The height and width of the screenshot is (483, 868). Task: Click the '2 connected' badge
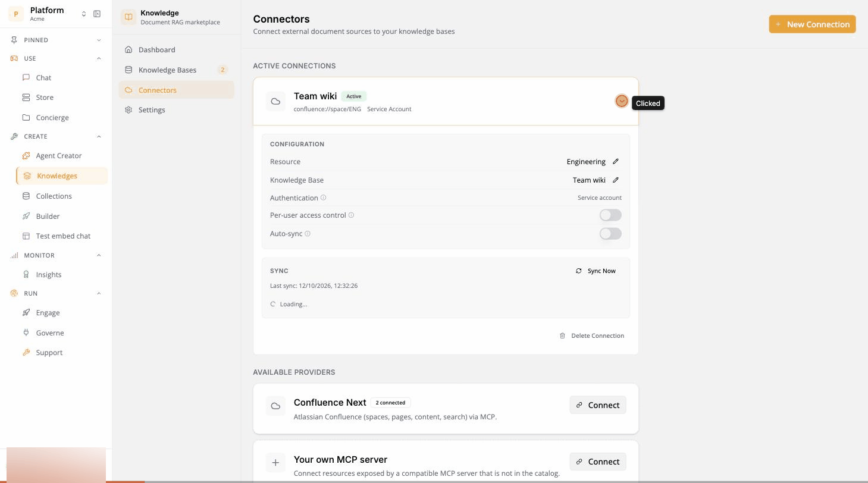pos(390,403)
